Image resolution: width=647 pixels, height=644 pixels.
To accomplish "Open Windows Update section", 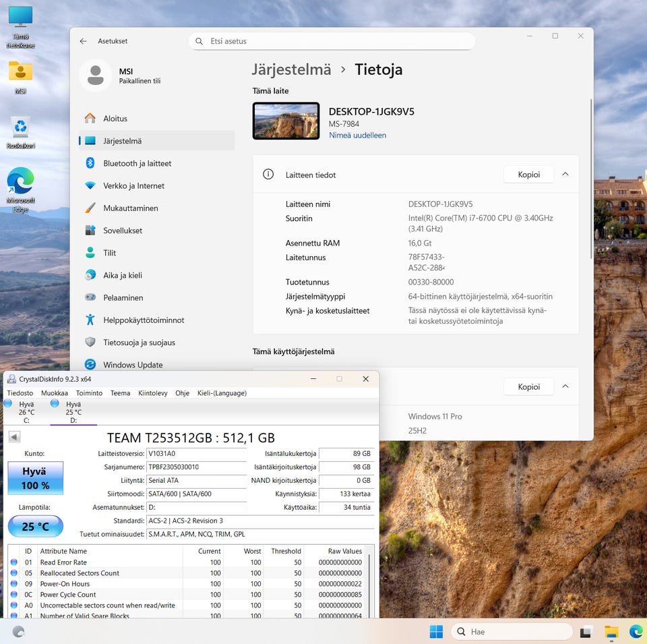I will pyautogui.click(x=132, y=365).
